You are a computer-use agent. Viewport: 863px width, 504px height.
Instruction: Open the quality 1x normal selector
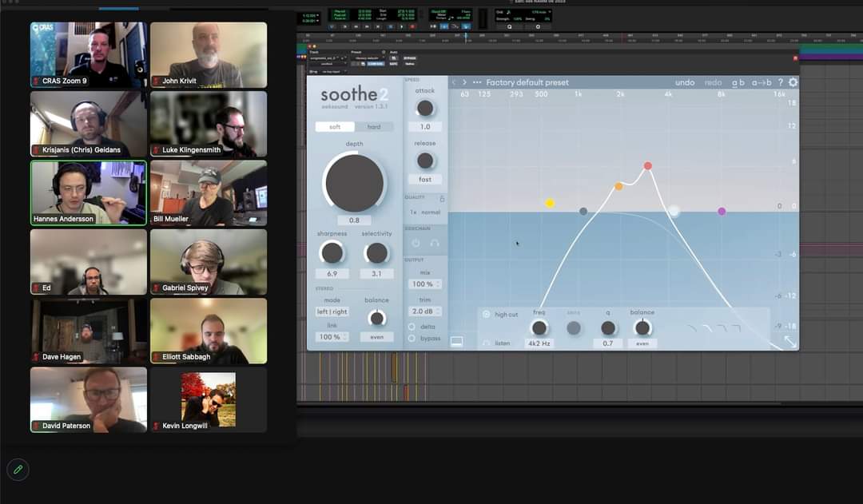coord(424,212)
